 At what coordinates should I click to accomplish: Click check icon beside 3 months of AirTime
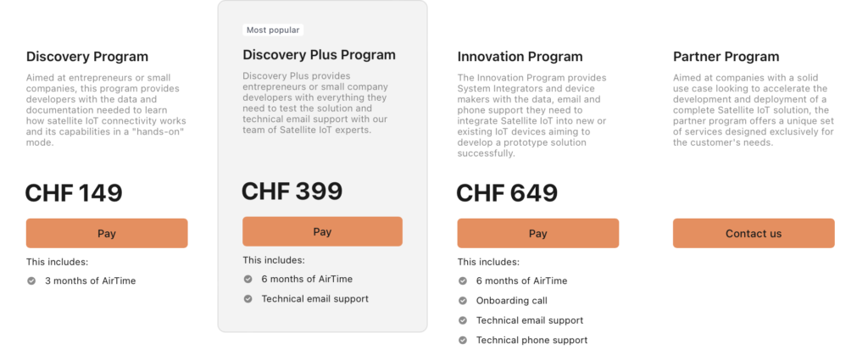coord(31,281)
